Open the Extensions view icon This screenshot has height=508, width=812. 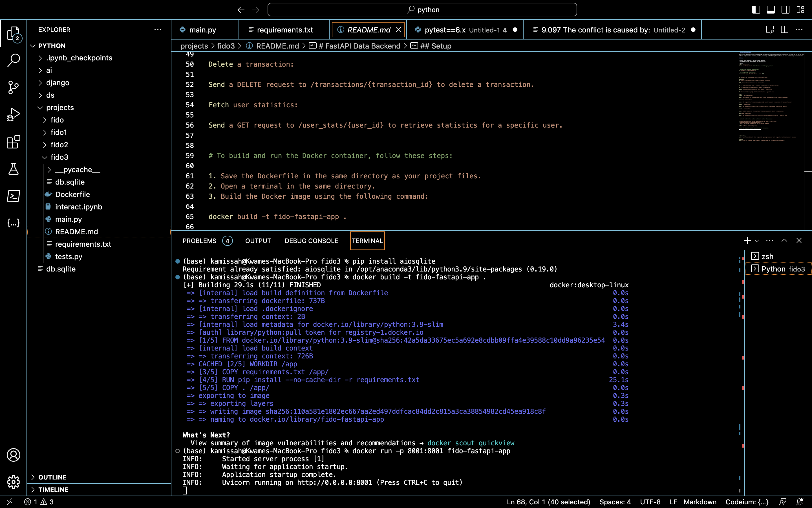click(x=14, y=142)
